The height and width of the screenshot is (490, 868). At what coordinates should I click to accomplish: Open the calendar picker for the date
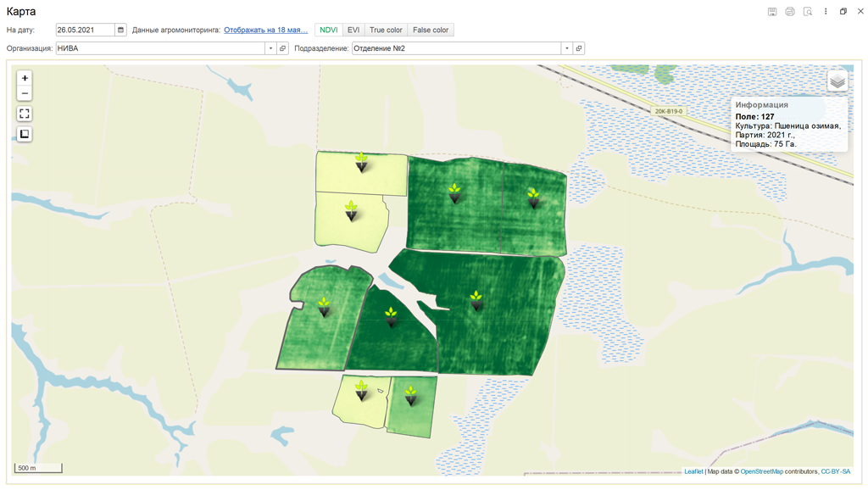tap(120, 30)
